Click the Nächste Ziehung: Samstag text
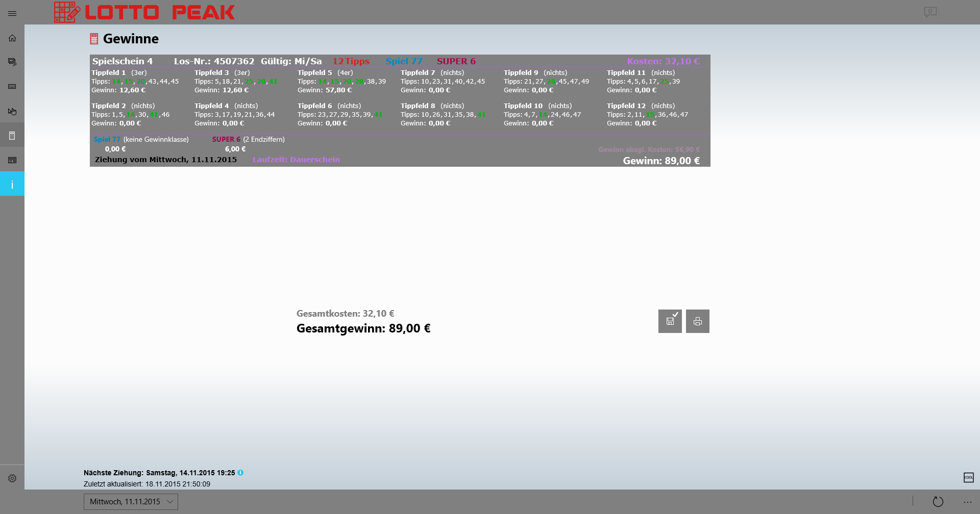 [x=159, y=473]
